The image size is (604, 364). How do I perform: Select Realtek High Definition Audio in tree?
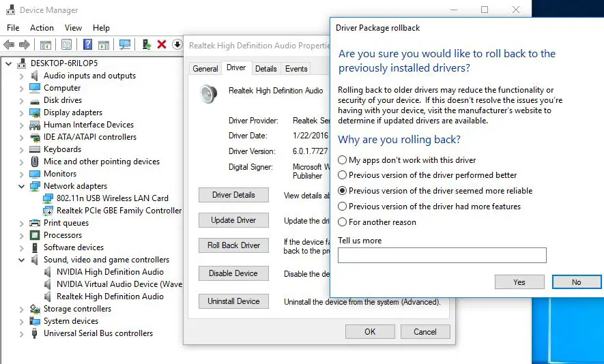tap(110, 297)
